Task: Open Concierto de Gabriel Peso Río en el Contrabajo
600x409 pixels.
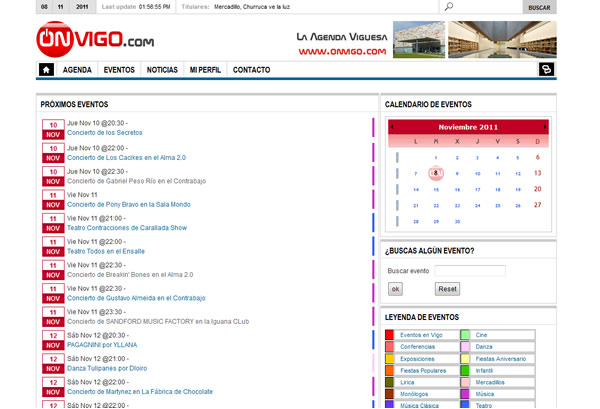Action: point(137,181)
